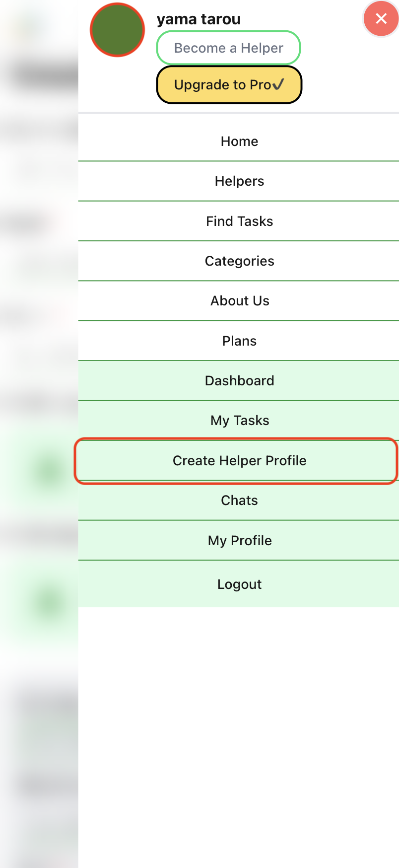Open My Tasks
This screenshot has height=868, width=399.
tap(239, 420)
